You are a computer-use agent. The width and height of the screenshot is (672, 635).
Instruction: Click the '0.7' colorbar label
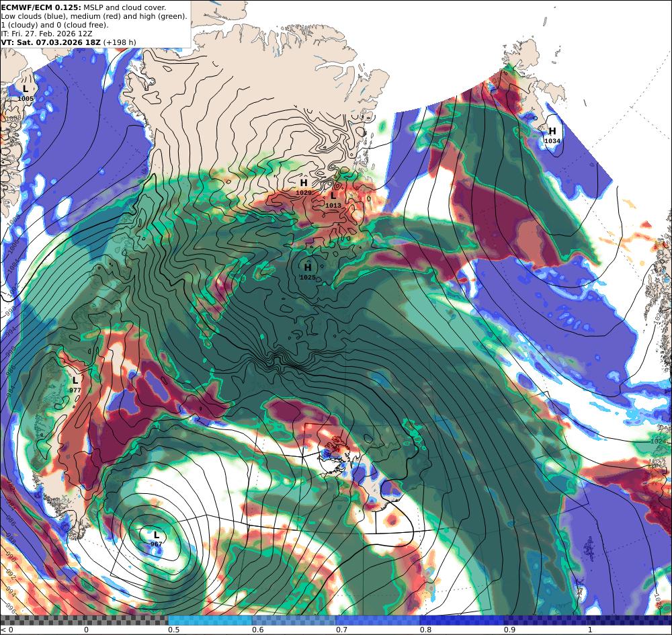(x=341, y=630)
